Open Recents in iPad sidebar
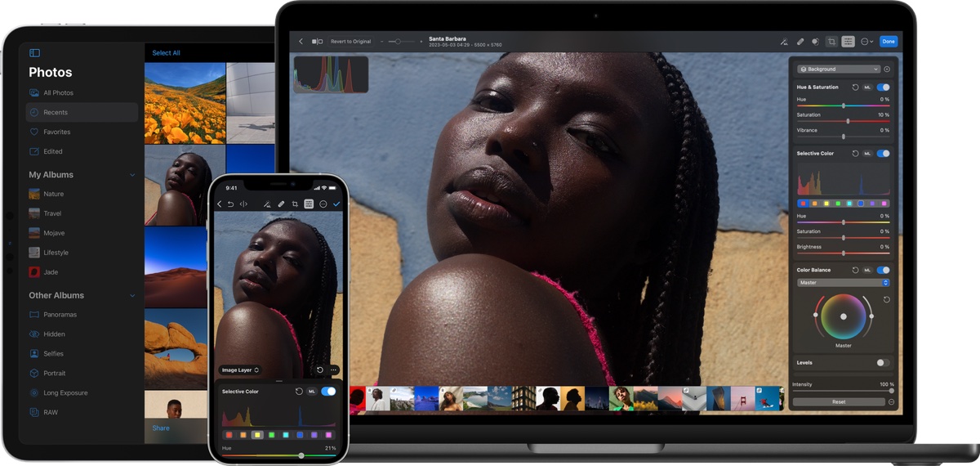Viewport: 980px width, 466px height. [x=82, y=113]
